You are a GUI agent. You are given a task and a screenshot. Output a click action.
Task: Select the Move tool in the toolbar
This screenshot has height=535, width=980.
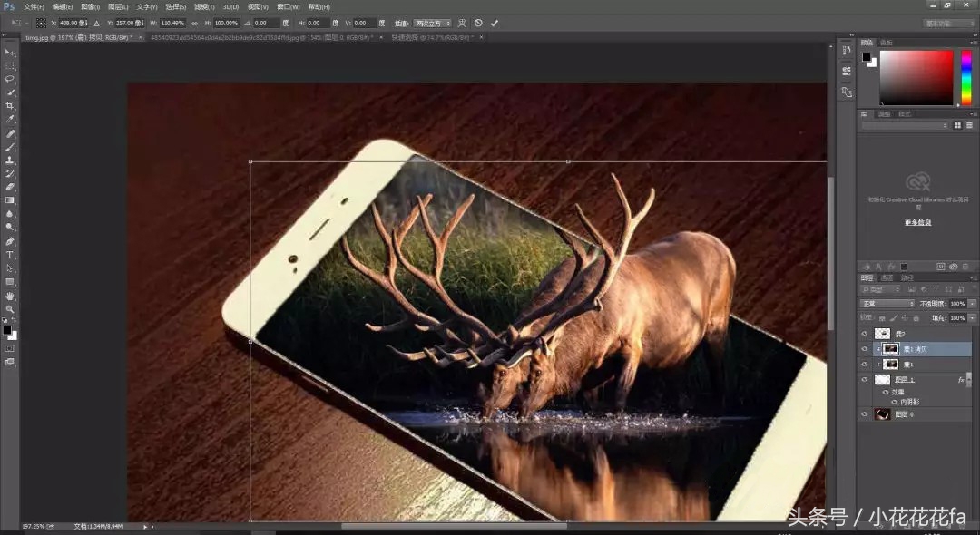point(11,53)
